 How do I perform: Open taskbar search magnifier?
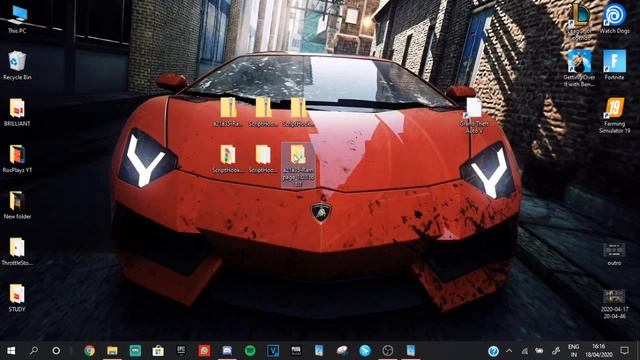coord(34,350)
